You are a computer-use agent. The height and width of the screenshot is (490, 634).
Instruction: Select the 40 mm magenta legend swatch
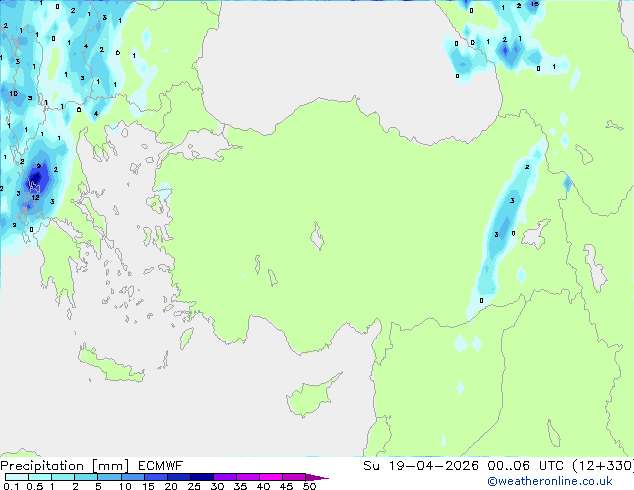(271, 477)
